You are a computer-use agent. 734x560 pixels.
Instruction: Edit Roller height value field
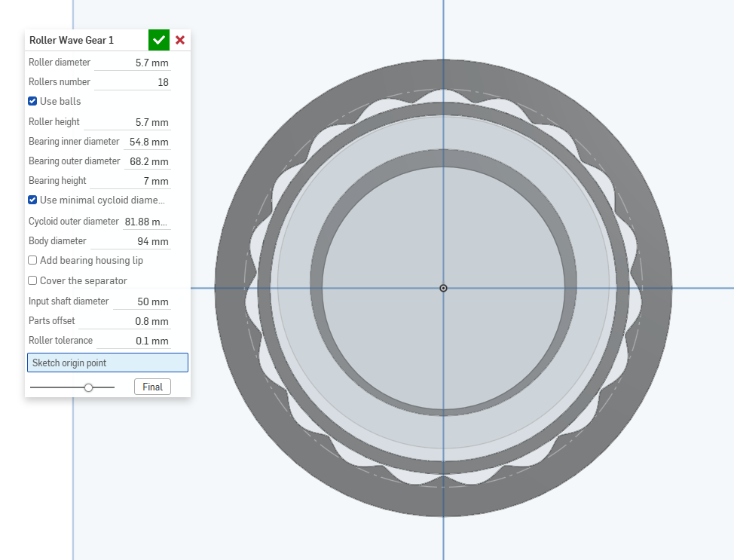tap(127, 122)
